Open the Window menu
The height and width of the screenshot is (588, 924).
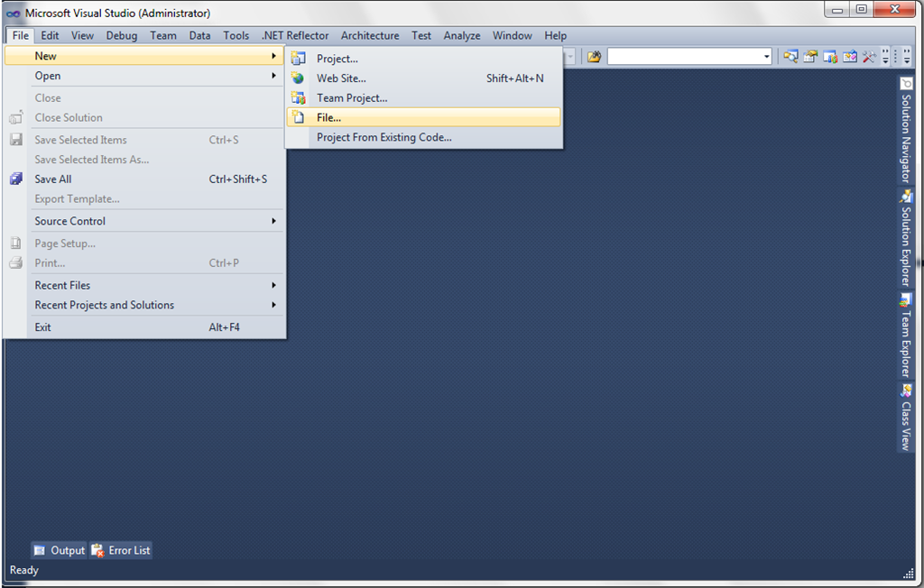click(x=513, y=35)
